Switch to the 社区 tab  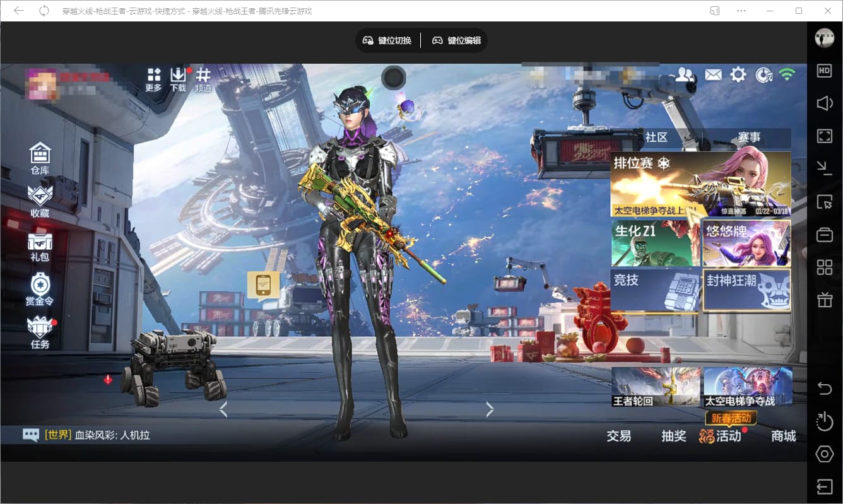click(656, 138)
